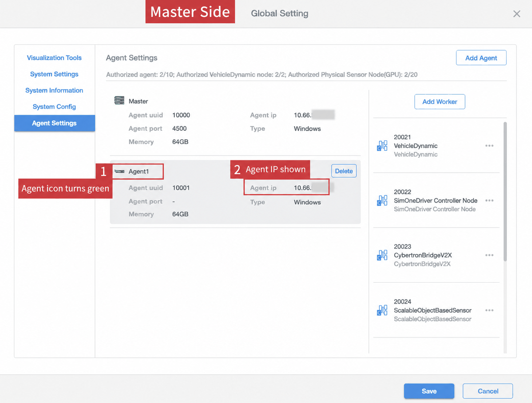
Task: Click the Authorized agent status line
Action: (x=262, y=75)
